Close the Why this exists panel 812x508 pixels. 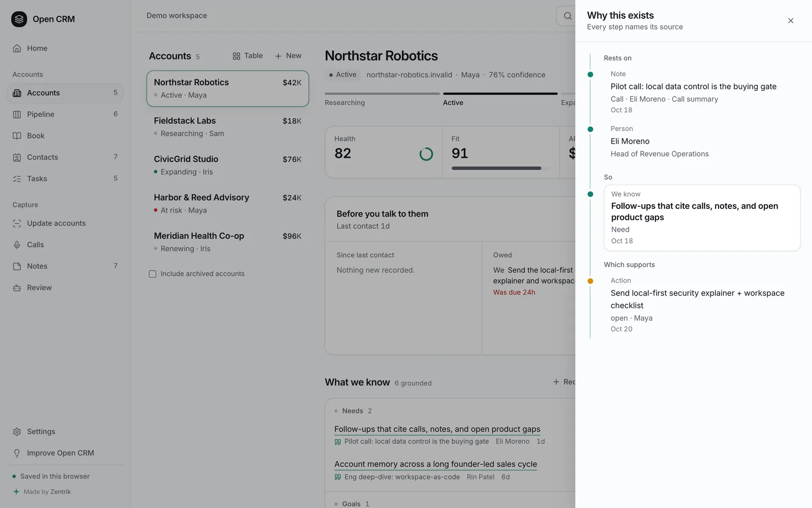[x=791, y=21]
